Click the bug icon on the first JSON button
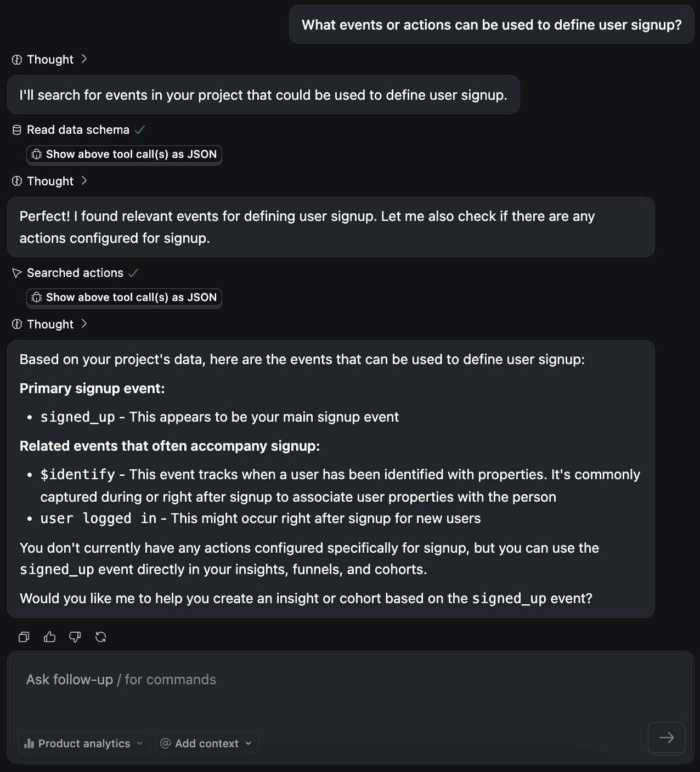700x772 pixels. 37,155
